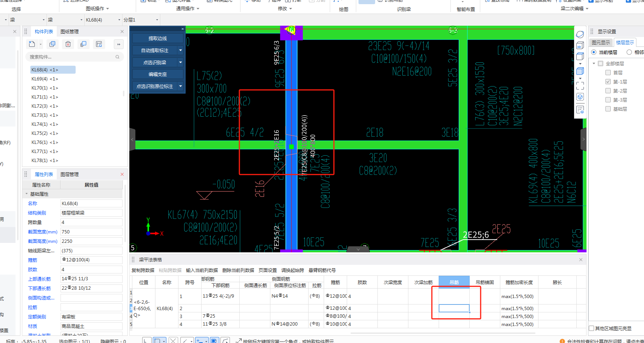
Task: Select KL72(3) in component list
Action: pos(45,106)
